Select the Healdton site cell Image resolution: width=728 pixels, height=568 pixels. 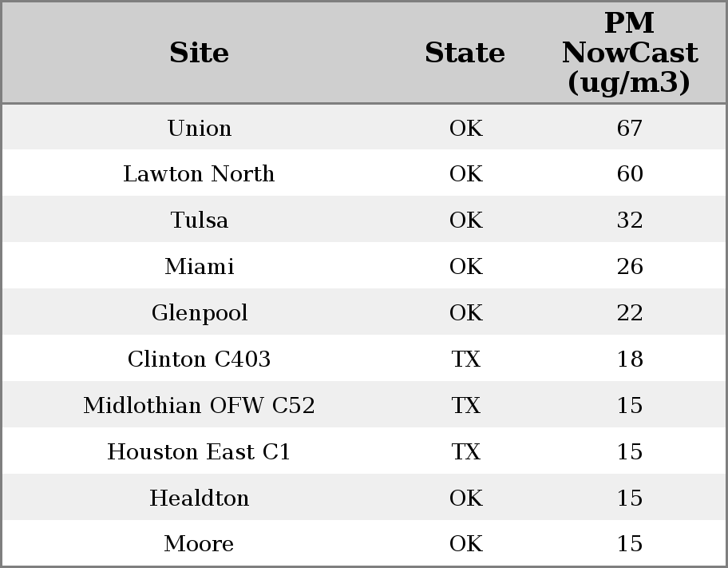point(200,498)
